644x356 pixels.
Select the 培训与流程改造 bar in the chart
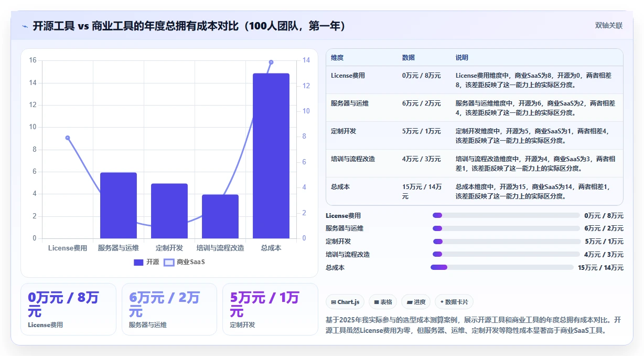click(220, 216)
